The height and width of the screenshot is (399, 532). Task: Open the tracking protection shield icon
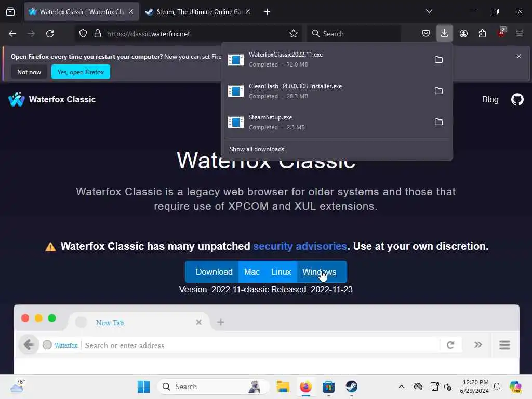83,34
